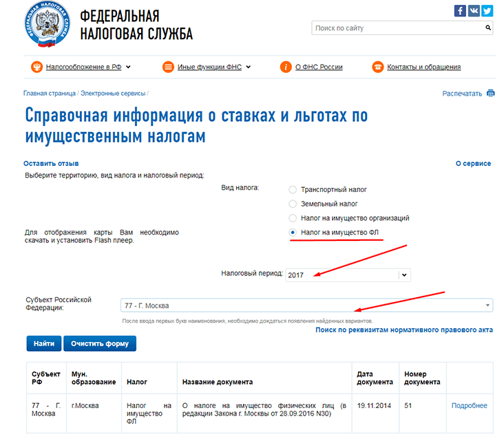Select Земельный налог radio button
This screenshot has height=437, width=504.
tap(293, 204)
